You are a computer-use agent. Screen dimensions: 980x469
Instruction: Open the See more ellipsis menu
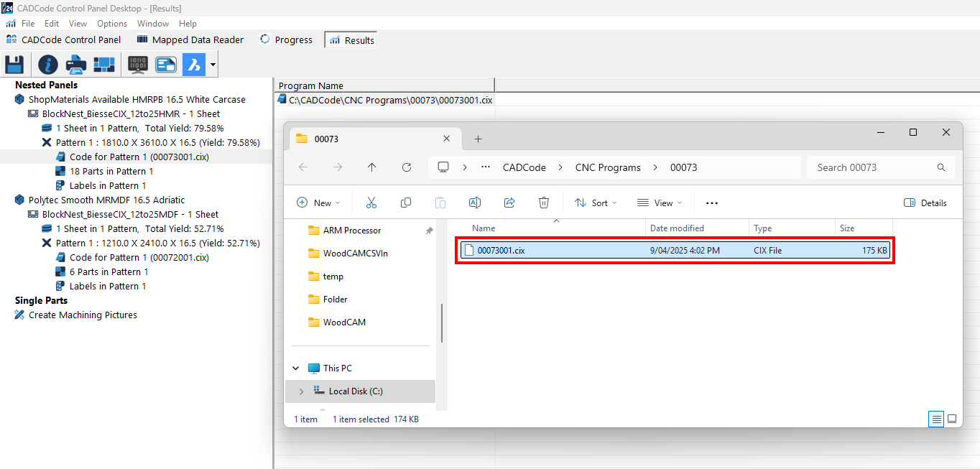point(712,203)
